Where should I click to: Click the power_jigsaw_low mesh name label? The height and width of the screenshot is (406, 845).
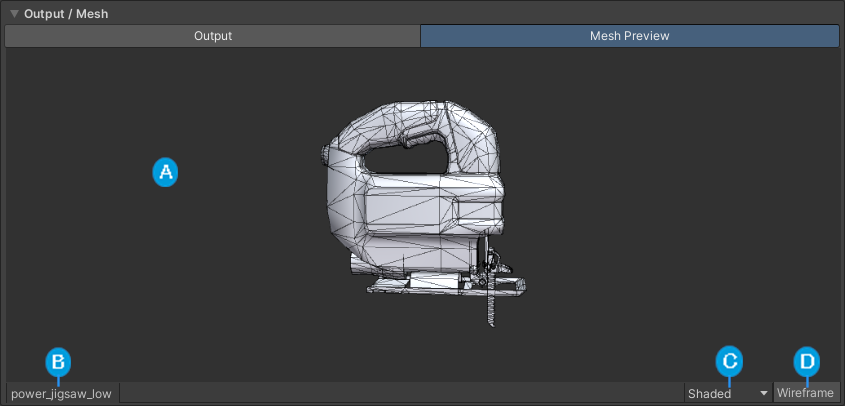click(x=61, y=394)
